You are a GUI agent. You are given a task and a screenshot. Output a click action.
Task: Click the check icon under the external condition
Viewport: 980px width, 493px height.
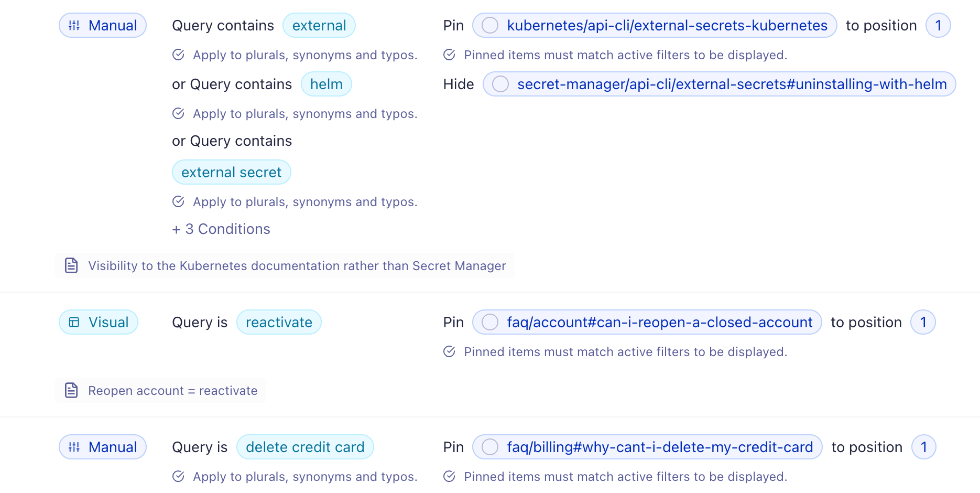coord(178,55)
